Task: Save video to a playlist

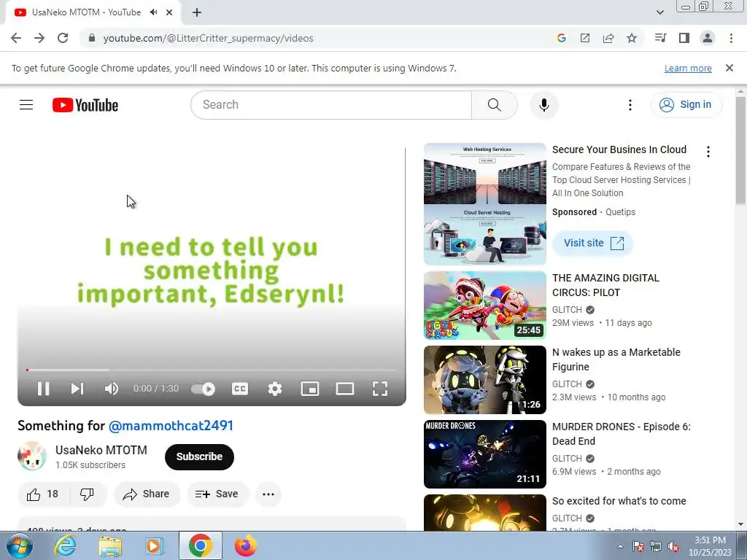Action: pos(217,494)
